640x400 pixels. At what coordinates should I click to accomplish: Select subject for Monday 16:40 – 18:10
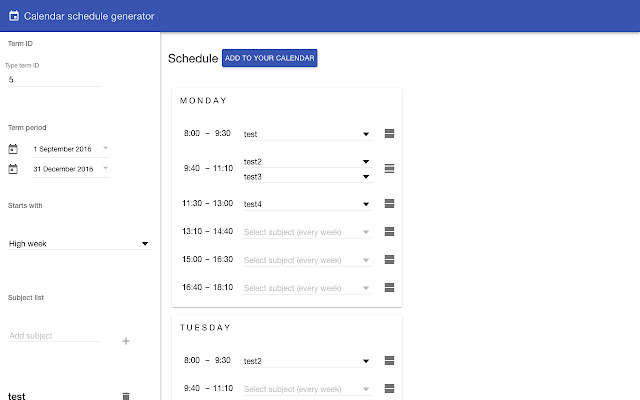point(307,288)
